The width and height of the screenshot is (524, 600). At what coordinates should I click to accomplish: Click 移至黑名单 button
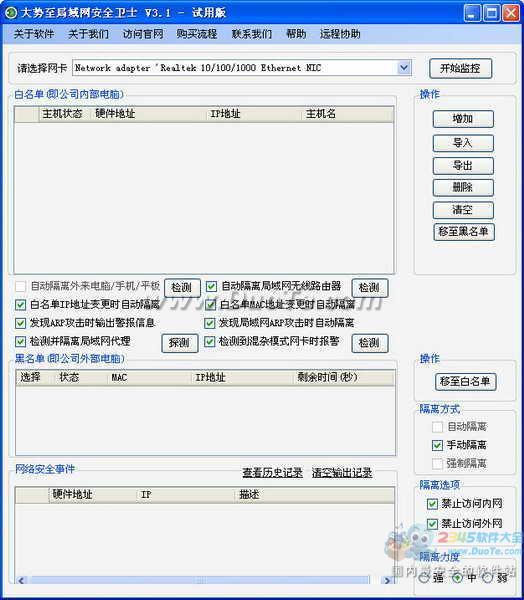click(x=464, y=232)
